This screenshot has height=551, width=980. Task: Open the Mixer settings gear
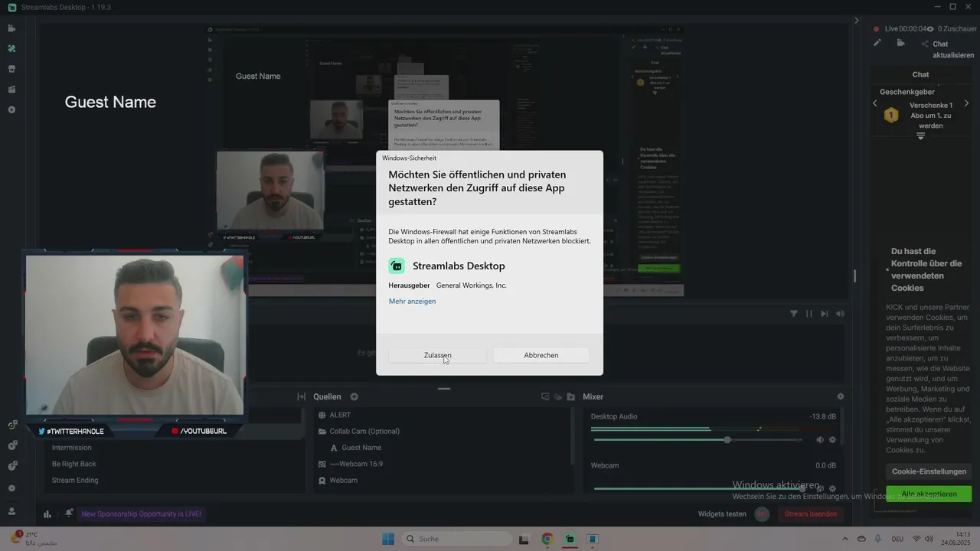(841, 396)
